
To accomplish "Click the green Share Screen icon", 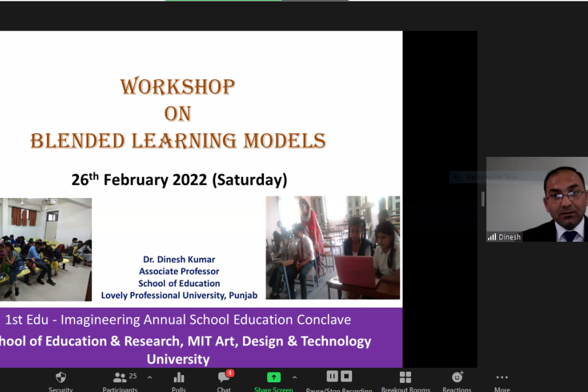I will [x=274, y=377].
